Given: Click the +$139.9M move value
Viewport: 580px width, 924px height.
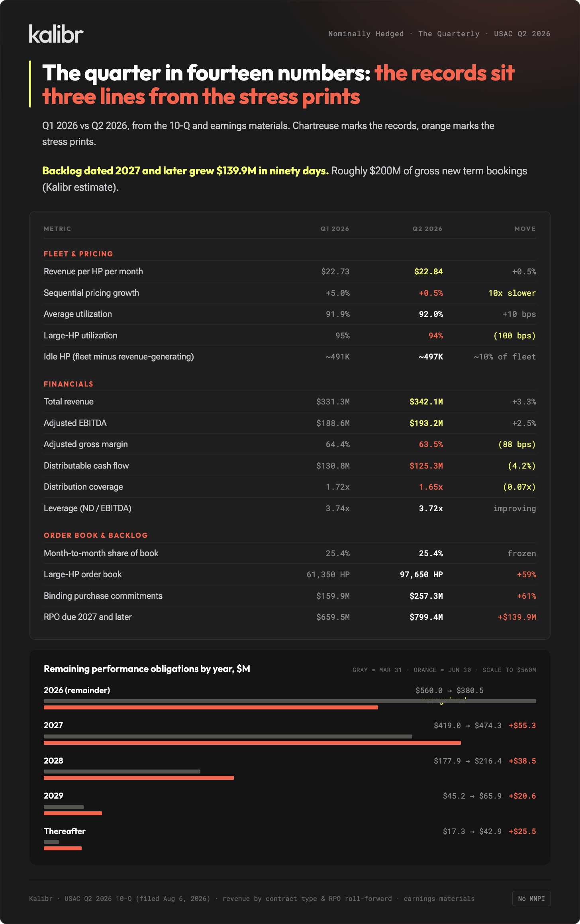Looking at the screenshot, I should (x=517, y=617).
